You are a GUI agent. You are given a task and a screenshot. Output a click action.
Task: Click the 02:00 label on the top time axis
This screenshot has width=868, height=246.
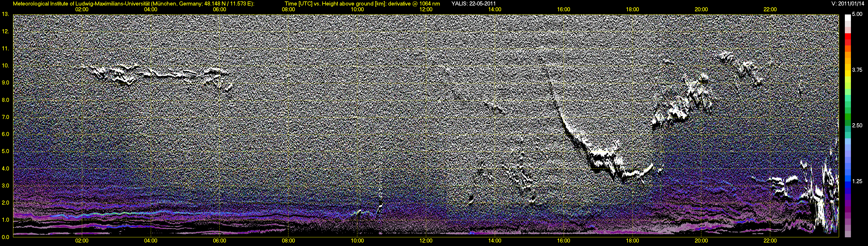(82, 10)
